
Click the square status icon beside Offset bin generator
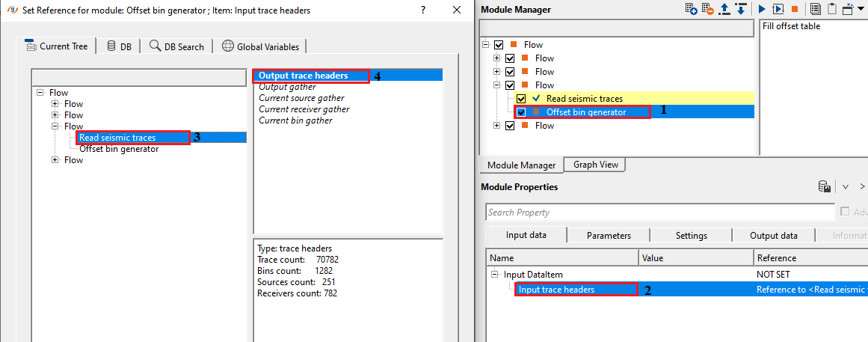[536, 112]
